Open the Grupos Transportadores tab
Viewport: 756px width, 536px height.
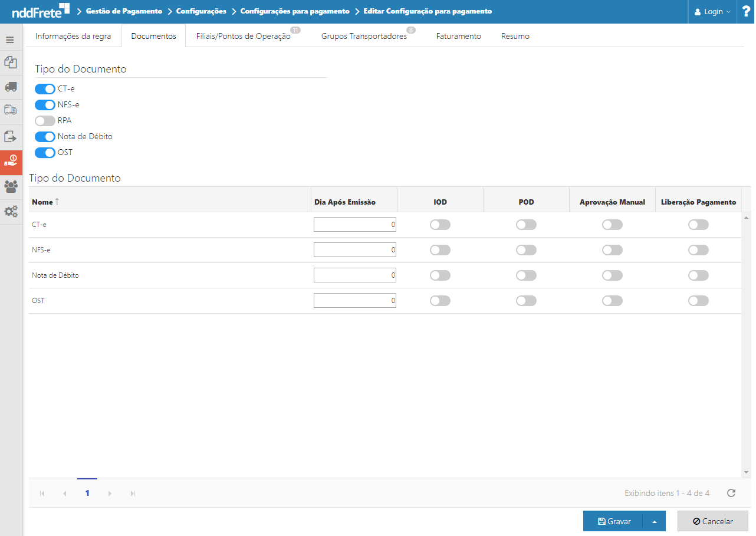pyautogui.click(x=364, y=36)
